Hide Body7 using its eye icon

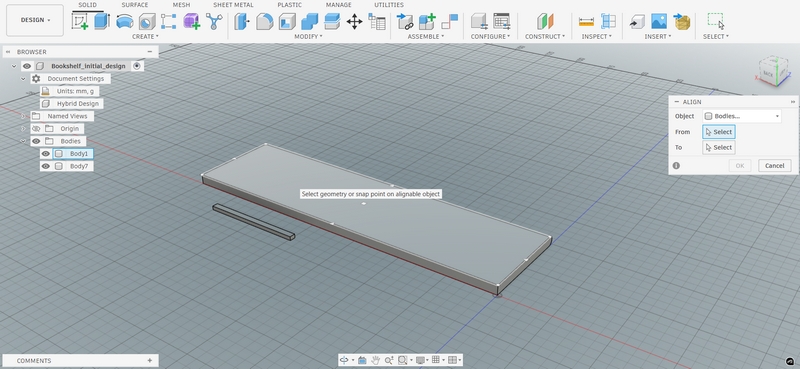[x=45, y=166]
